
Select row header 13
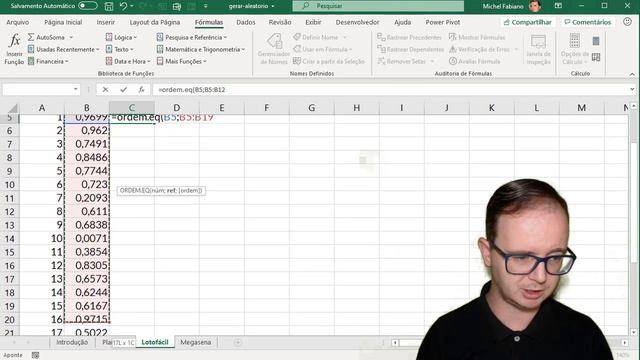10,225
